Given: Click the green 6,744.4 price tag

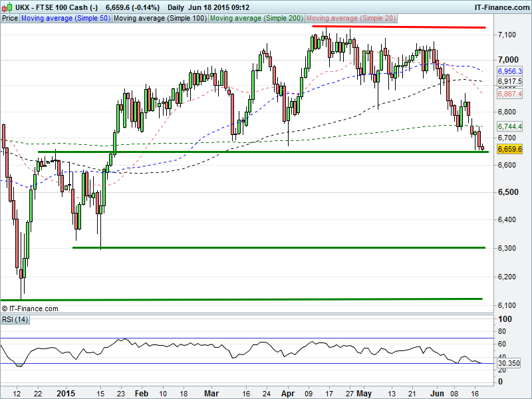Looking at the screenshot, I should 509,126.
